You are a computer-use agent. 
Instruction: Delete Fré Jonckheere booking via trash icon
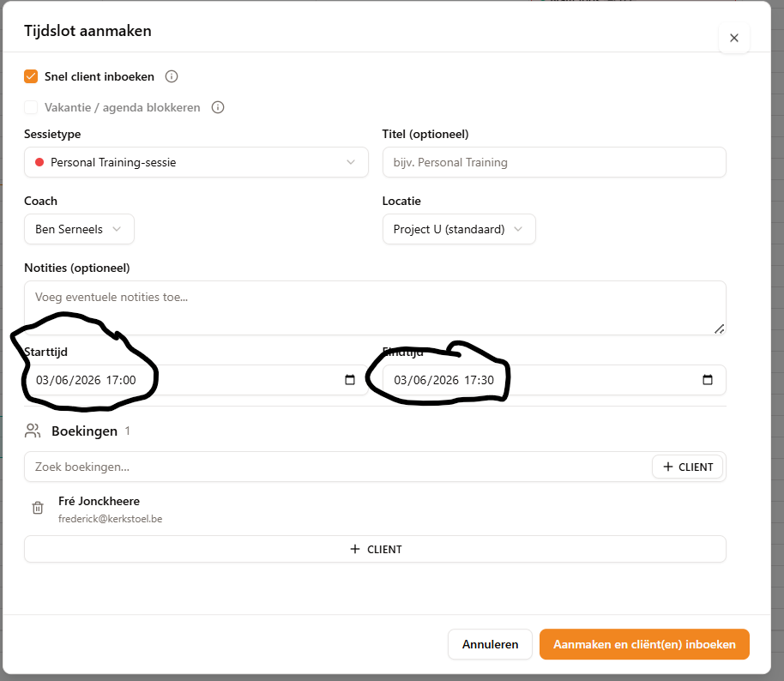click(38, 508)
